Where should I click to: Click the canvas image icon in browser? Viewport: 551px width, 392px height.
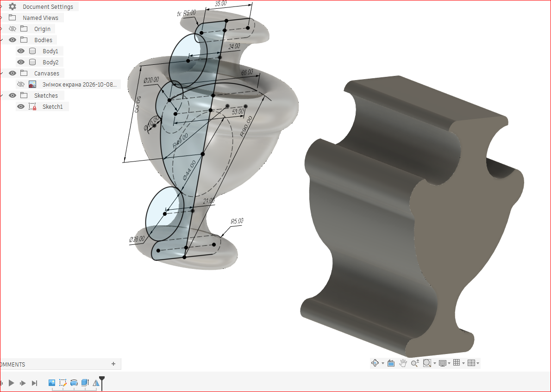click(x=32, y=84)
